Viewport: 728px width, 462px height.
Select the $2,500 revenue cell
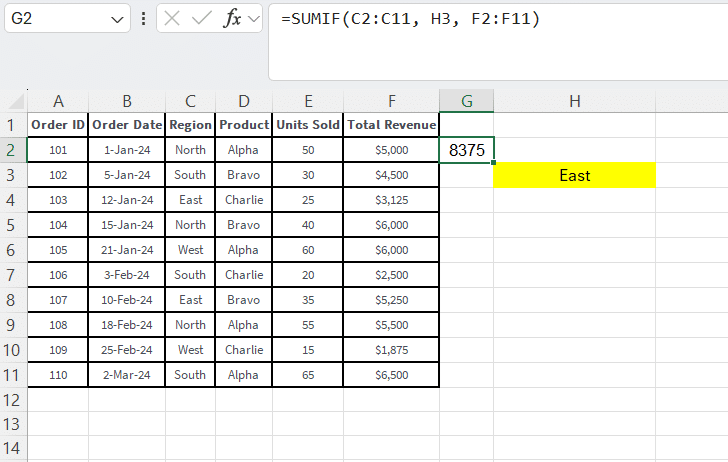pyautogui.click(x=392, y=275)
